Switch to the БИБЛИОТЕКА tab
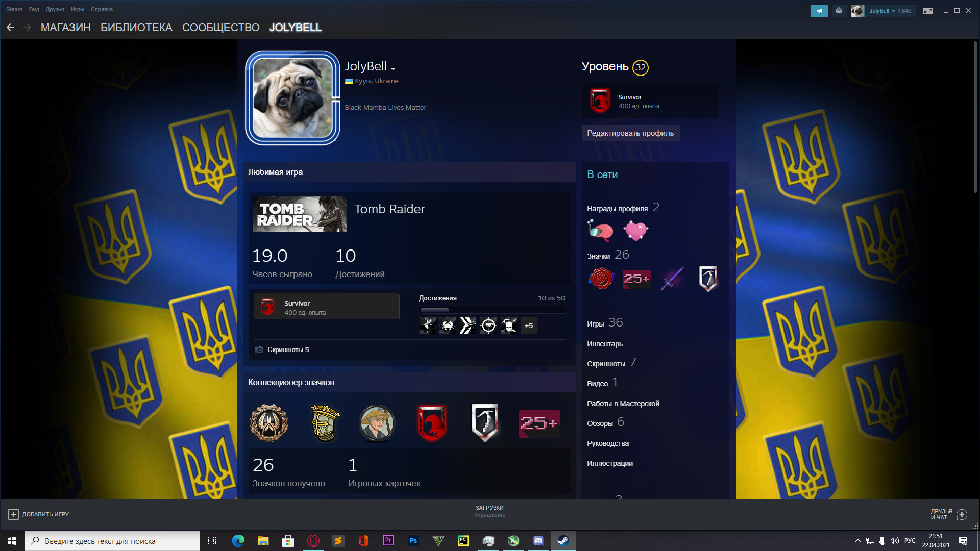The width and height of the screenshot is (980, 551). point(136,28)
